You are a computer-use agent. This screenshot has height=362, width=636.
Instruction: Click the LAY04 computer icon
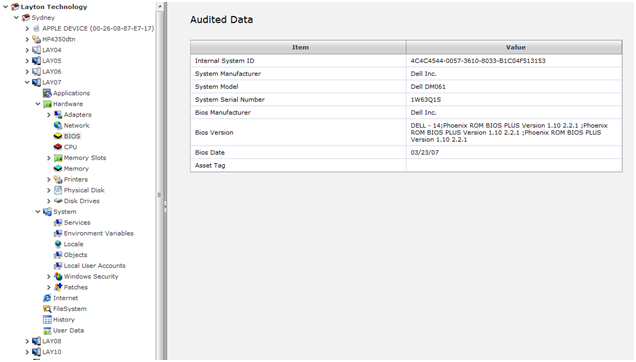[x=37, y=50]
